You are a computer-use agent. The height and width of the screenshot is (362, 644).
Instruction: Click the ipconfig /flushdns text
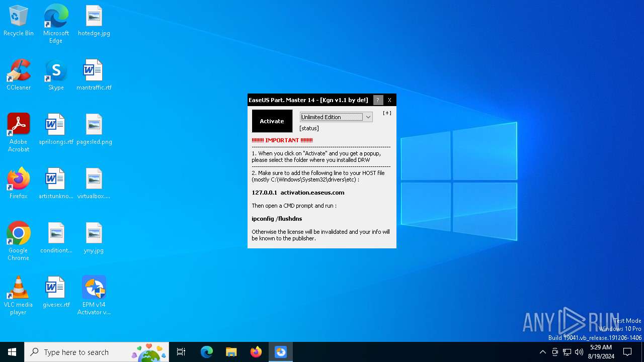pos(277,219)
